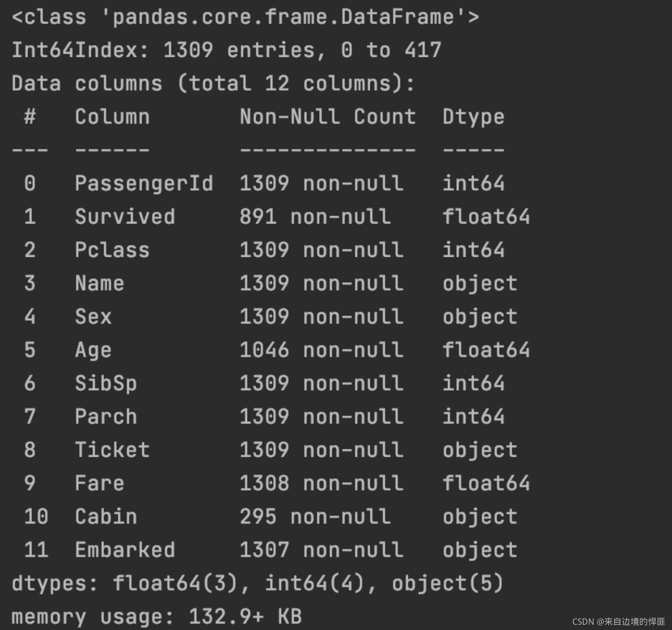This screenshot has height=630, width=672.
Task: Click the Name row's object dtype
Action: pyautogui.click(x=480, y=283)
